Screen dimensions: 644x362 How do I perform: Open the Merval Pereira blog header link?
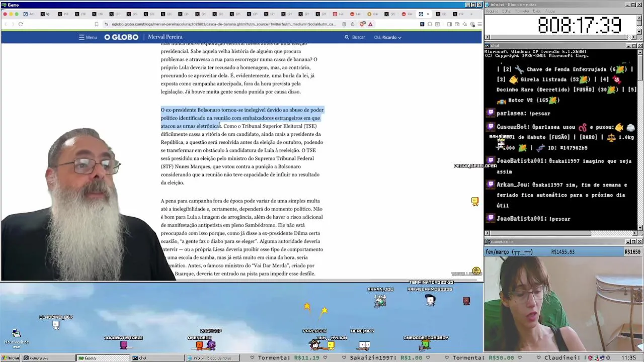point(165,37)
